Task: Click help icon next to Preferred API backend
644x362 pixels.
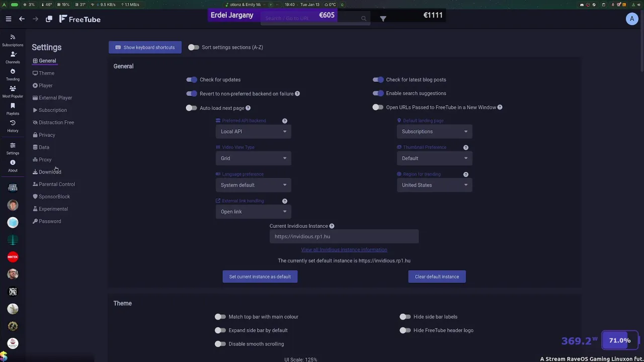Action: [x=285, y=121]
